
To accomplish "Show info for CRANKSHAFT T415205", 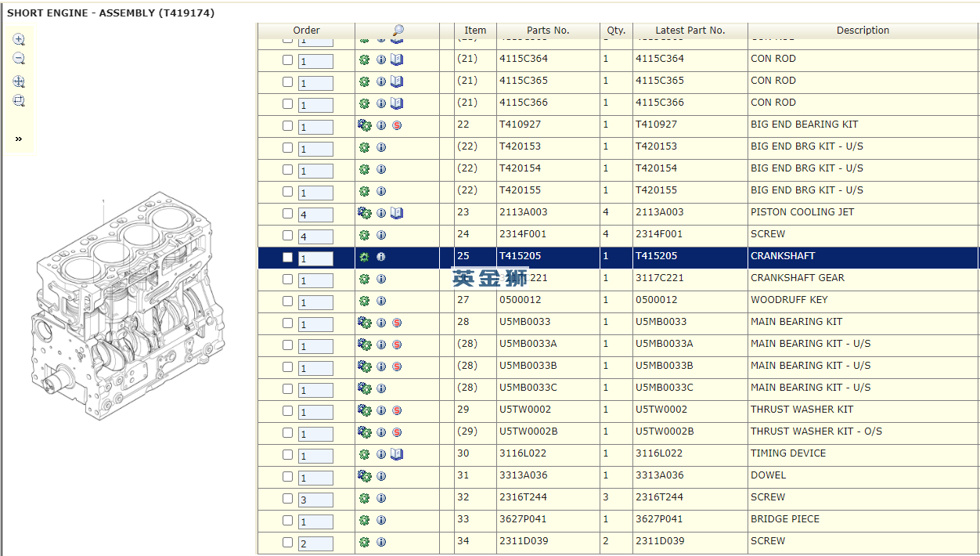I will point(381,257).
